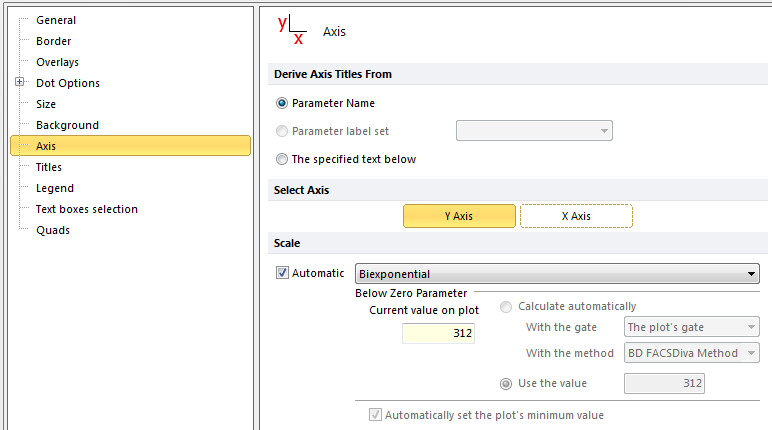Switch to the X Axis tab
Screen dimensions: 772x430
[x=576, y=216]
